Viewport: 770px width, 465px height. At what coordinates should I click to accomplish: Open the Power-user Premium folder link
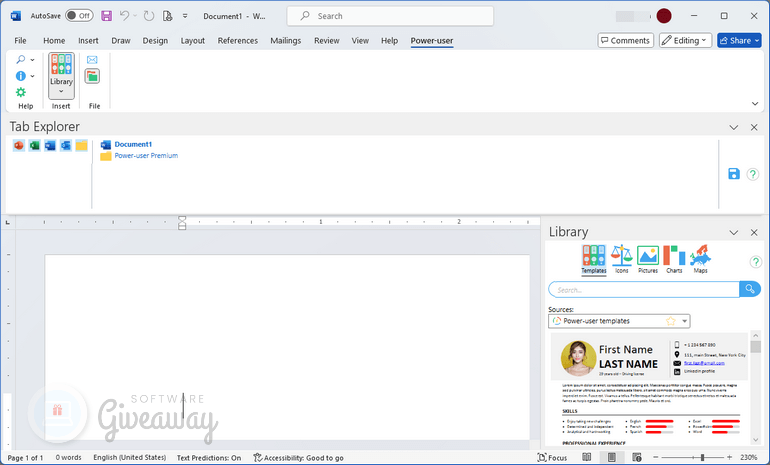(x=146, y=156)
